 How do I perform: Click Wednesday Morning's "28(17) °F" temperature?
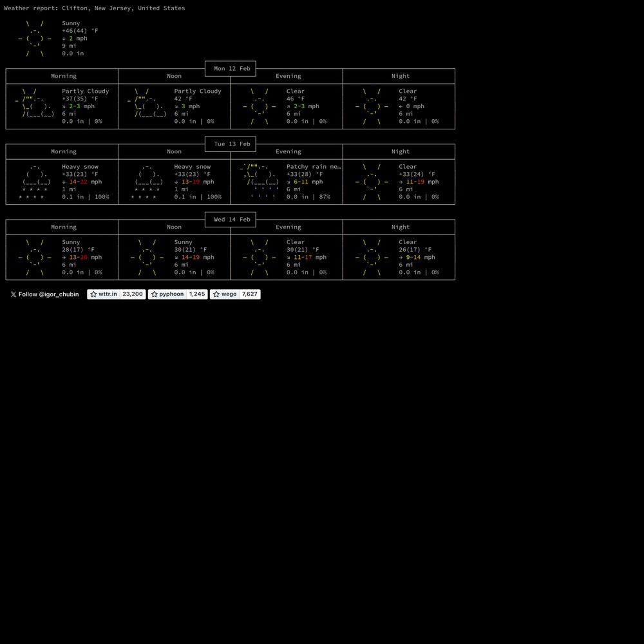tap(78, 250)
